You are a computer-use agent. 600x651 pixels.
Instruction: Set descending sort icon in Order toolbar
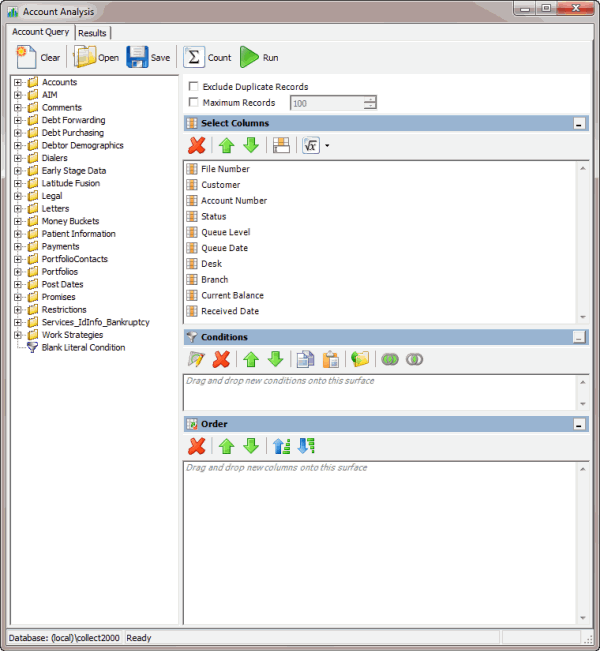point(306,446)
